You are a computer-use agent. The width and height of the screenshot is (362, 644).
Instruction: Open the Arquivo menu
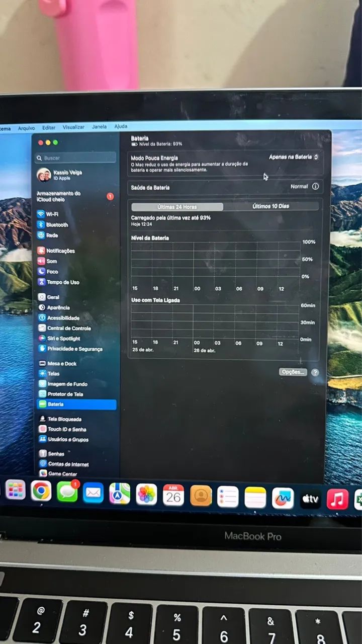27,128
